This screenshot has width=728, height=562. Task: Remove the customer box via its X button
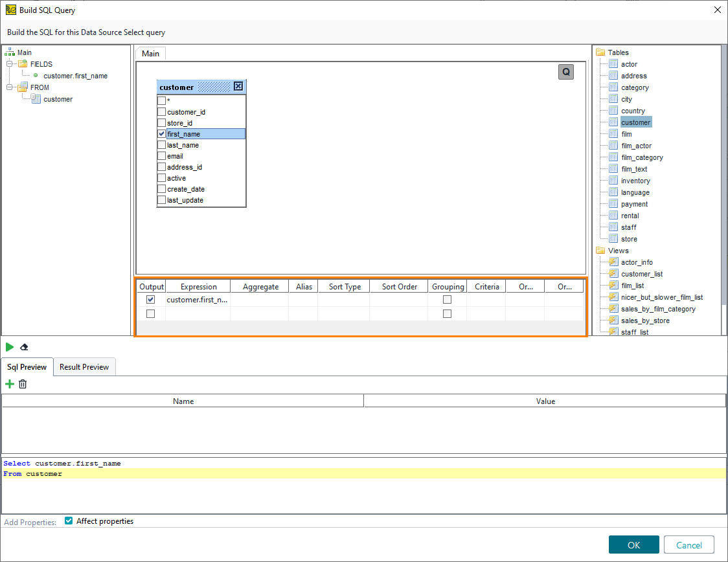(x=239, y=86)
